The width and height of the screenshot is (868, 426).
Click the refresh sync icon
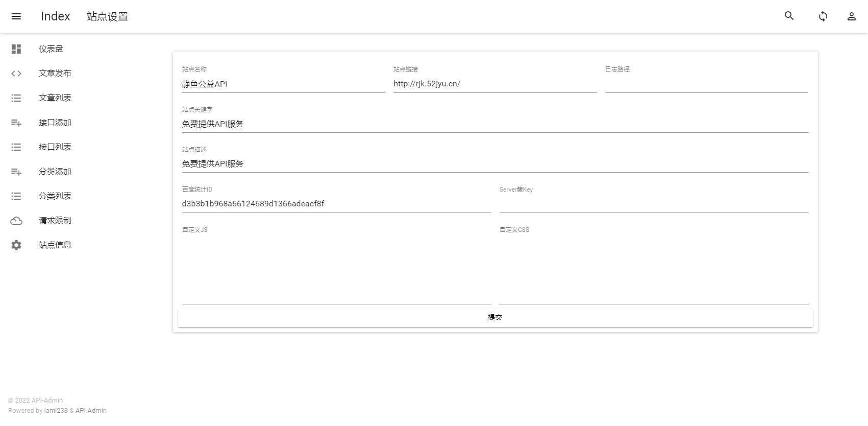(x=823, y=16)
